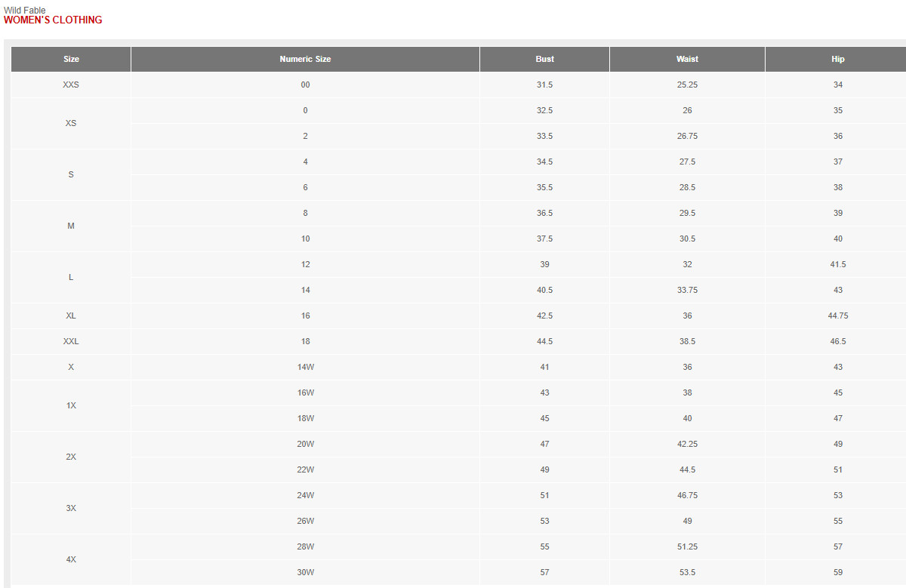The image size is (906, 588).
Task: Click numeric size 14W cell
Action: [x=305, y=368]
